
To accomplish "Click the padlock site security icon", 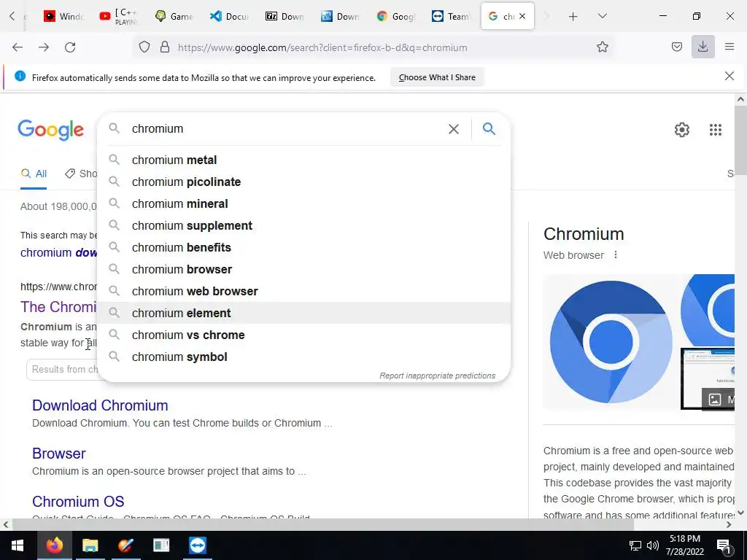I will (x=165, y=47).
